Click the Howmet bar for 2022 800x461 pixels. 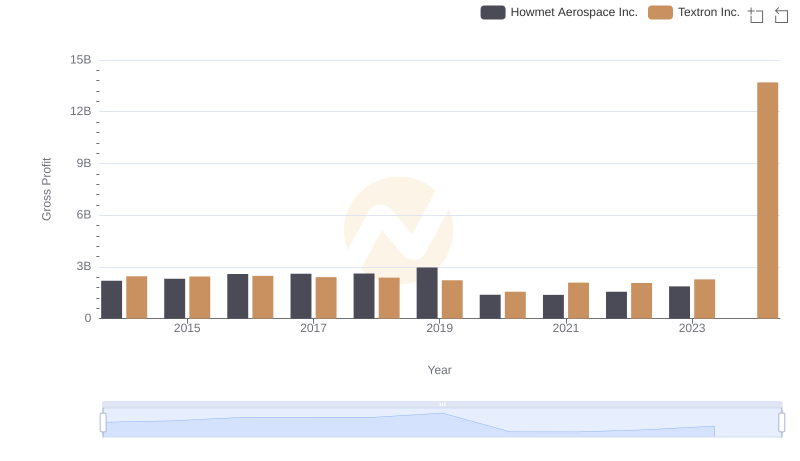(x=616, y=305)
